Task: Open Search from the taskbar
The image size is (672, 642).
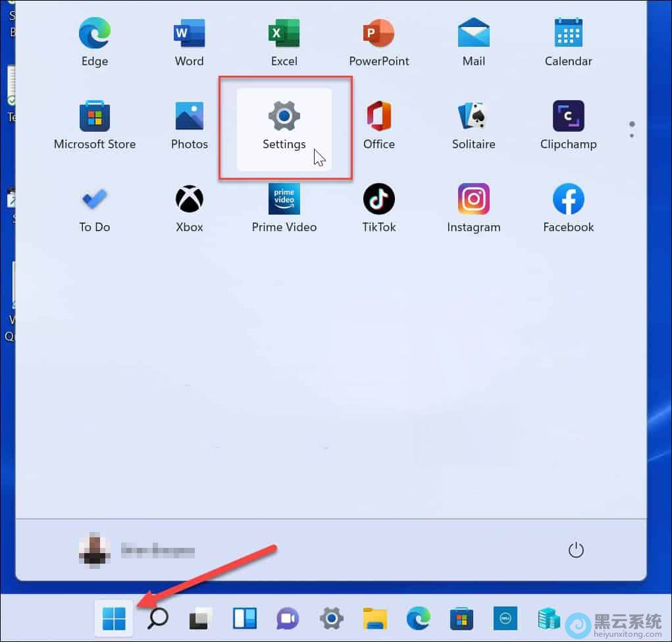Action: pos(157,618)
